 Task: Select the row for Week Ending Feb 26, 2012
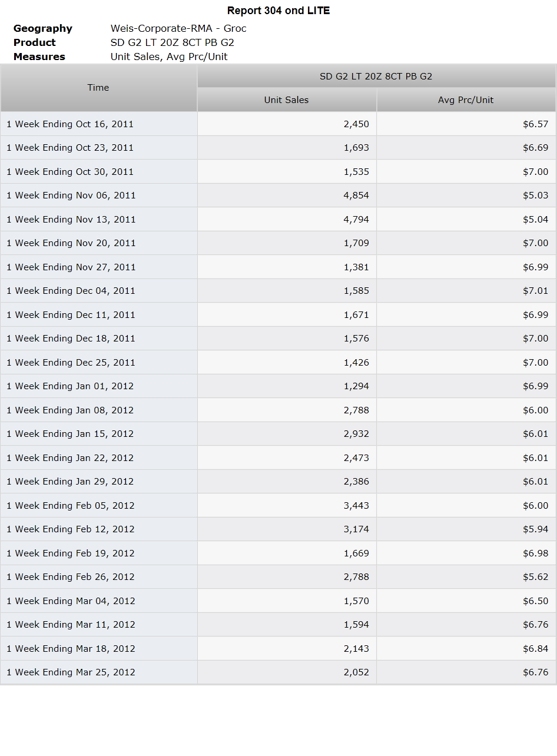[x=278, y=577]
